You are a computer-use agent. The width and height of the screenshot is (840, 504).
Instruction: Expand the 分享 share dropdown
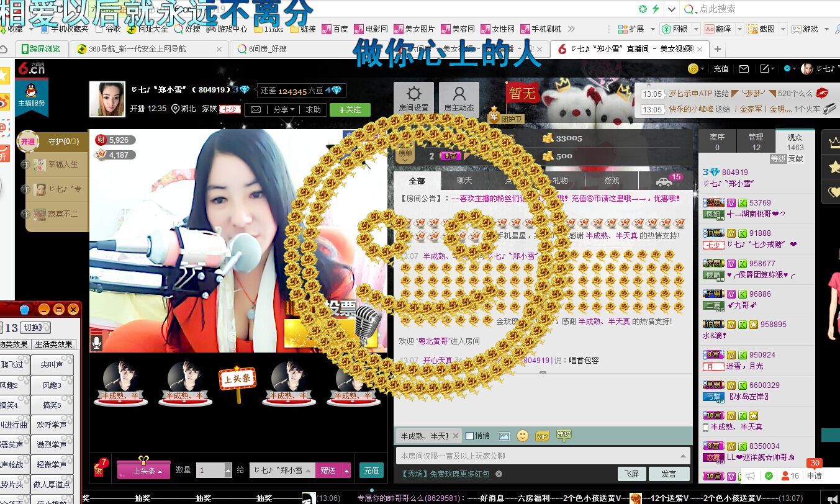284,109
